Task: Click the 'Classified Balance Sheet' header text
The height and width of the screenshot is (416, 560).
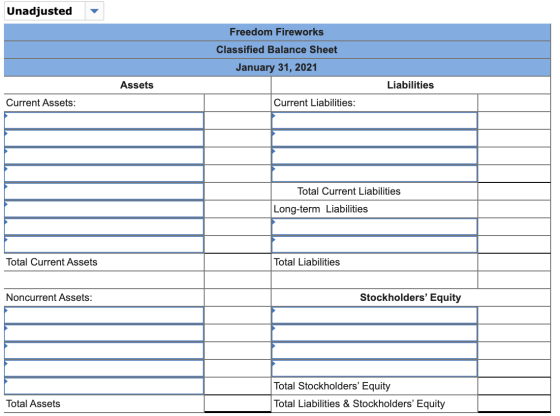Action: pyautogui.click(x=276, y=50)
